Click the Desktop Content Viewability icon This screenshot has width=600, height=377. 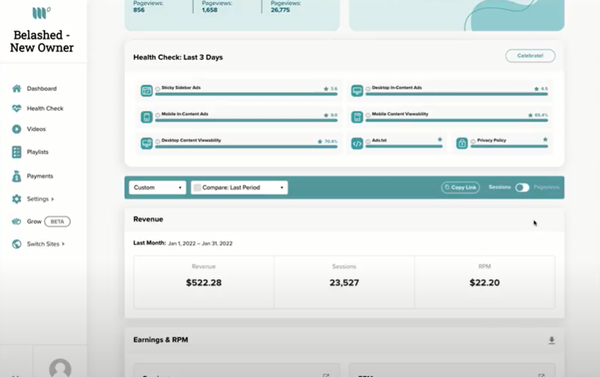coord(147,143)
